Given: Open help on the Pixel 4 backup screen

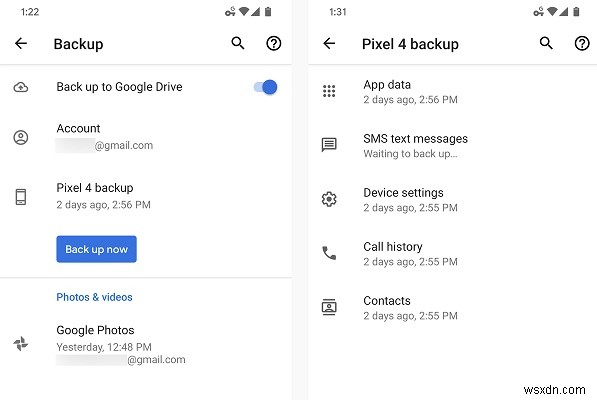Looking at the screenshot, I should [x=582, y=43].
